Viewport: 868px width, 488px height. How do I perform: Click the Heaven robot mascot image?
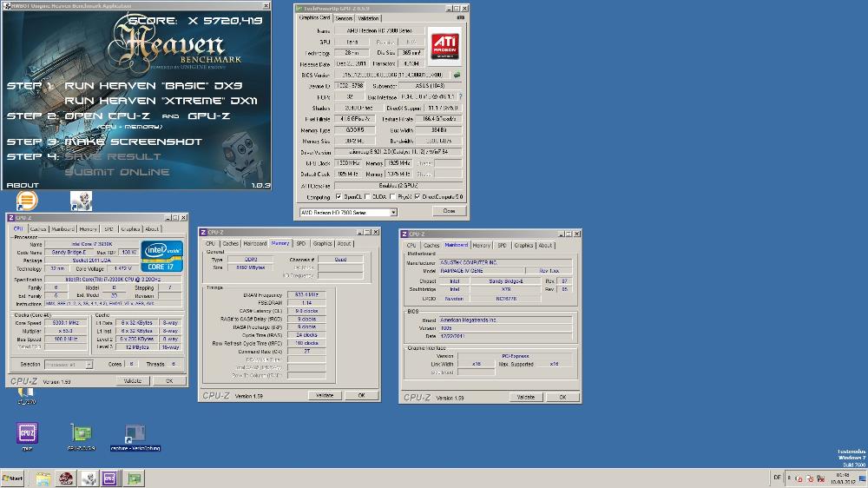(x=241, y=157)
